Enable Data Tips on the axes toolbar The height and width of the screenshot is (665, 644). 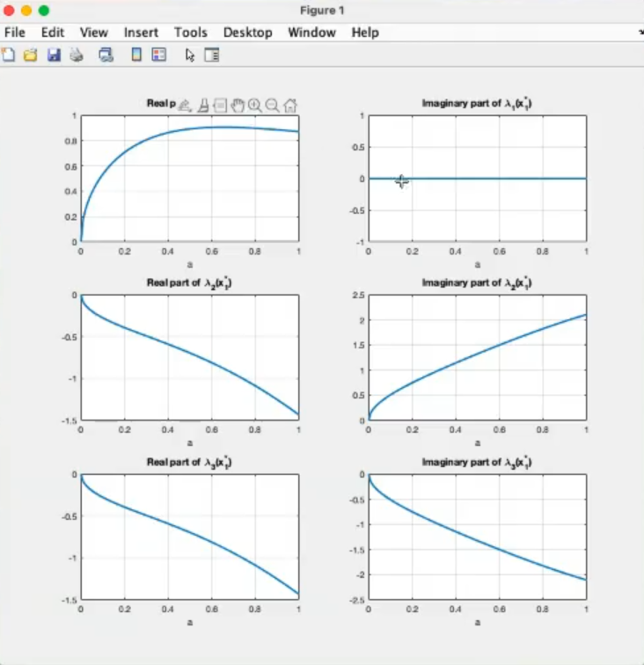pos(220,106)
